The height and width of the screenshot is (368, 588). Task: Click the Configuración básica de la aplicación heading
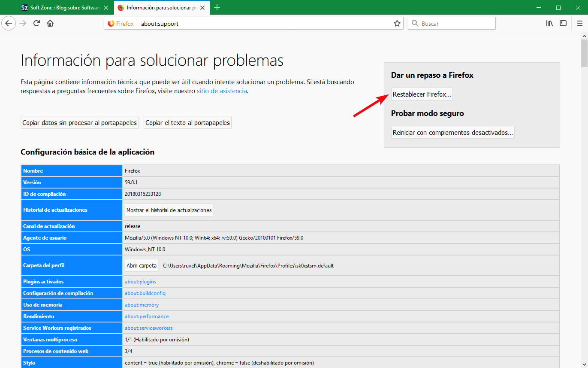pyautogui.click(x=87, y=152)
